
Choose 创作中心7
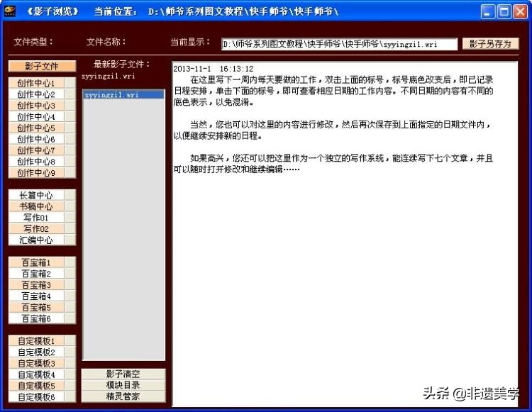(x=36, y=150)
